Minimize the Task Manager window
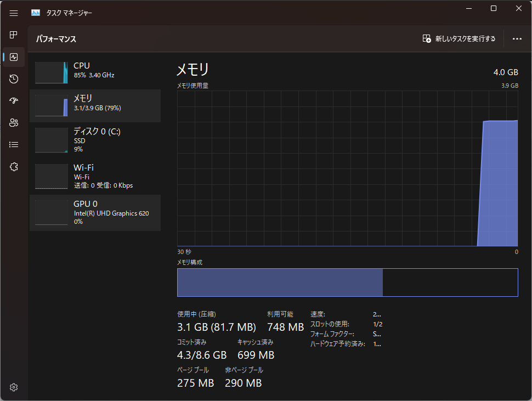Screen dimensions: 532x401 click(x=469, y=8)
